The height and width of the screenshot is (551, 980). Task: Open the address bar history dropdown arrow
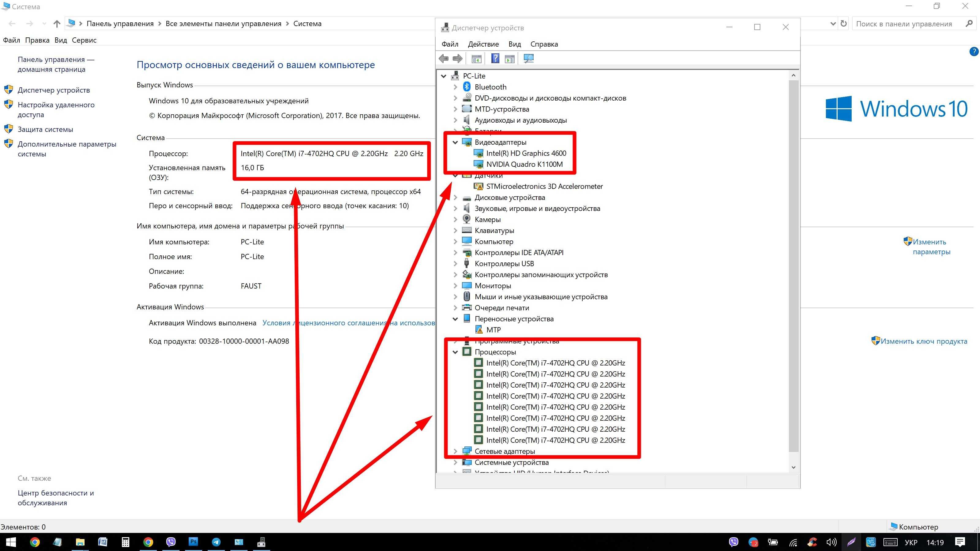833,24
